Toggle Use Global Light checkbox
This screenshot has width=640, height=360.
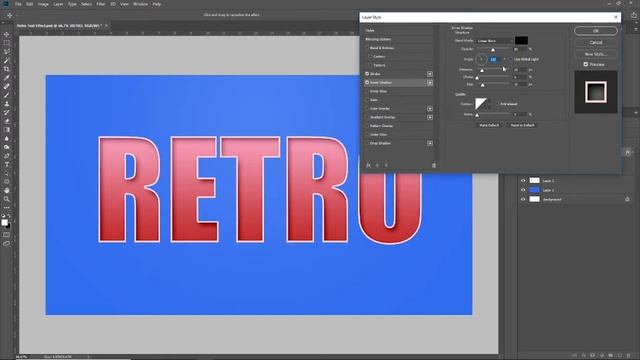[510, 59]
